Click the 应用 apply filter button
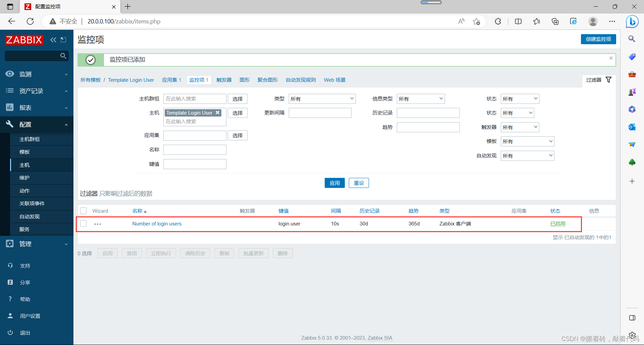644x345 pixels. (x=334, y=183)
